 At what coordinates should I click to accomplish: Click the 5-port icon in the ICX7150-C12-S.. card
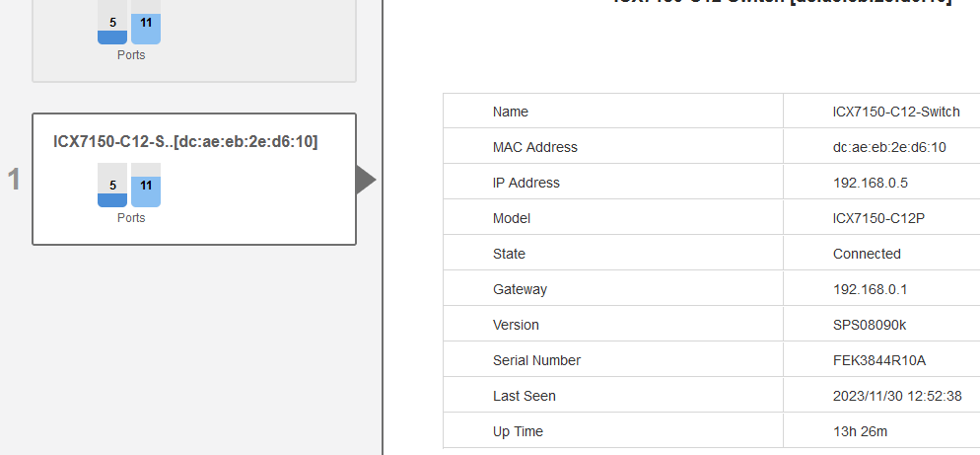(112, 187)
